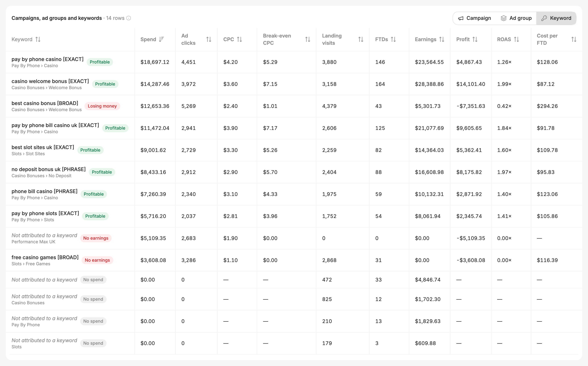Click FTDs value 164
The width and height of the screenshot is (588, 366).
pos(380,84)
